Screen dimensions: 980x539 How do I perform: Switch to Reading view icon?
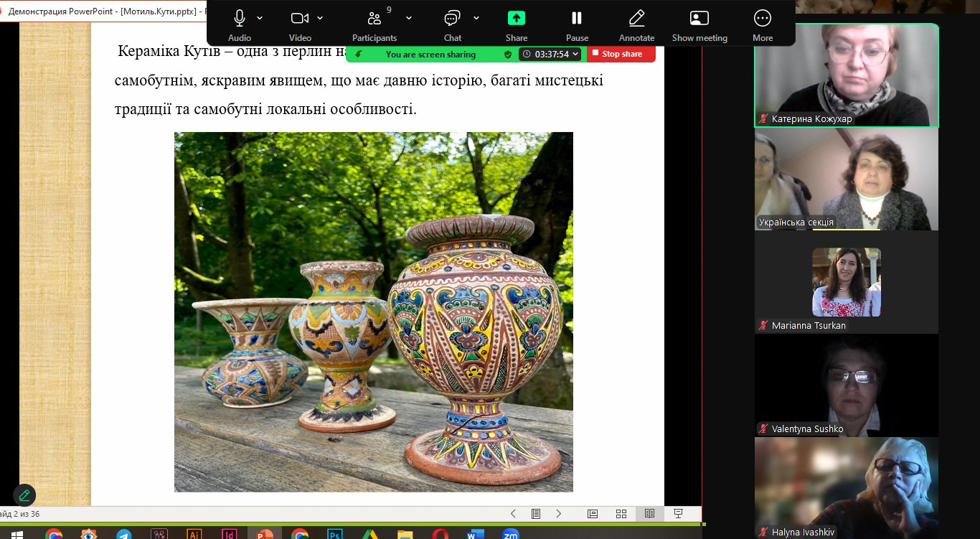pyautogui.click(x=649, y=514)
